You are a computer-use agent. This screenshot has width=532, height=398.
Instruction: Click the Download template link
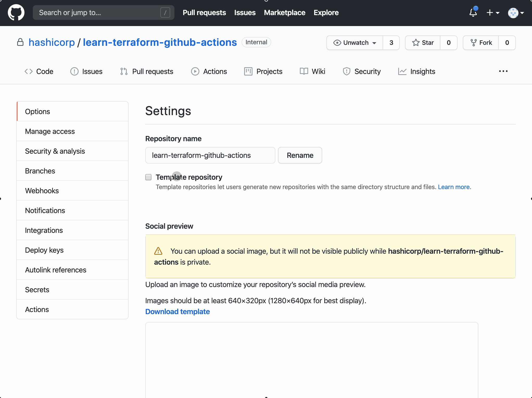click(178, 312)
